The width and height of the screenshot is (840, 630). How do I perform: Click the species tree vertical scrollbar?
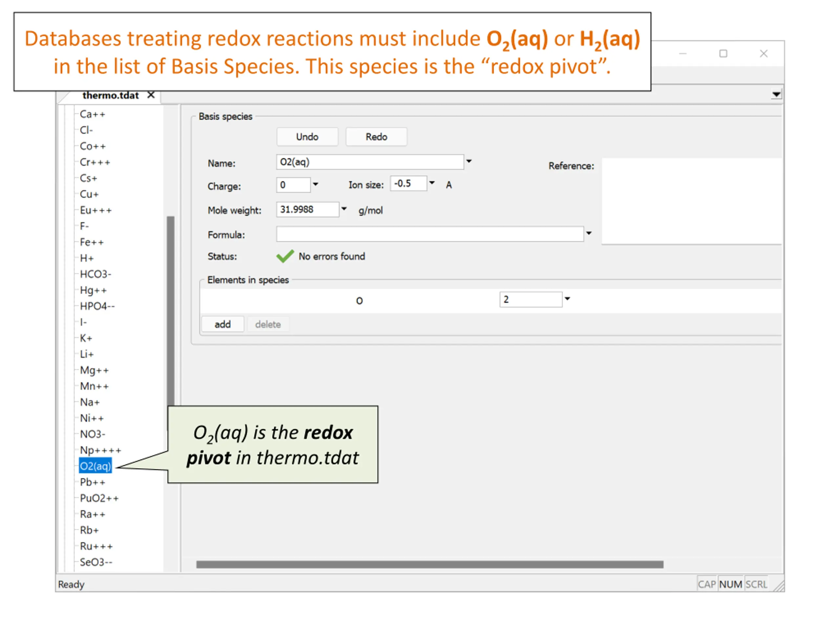(171, 311)
